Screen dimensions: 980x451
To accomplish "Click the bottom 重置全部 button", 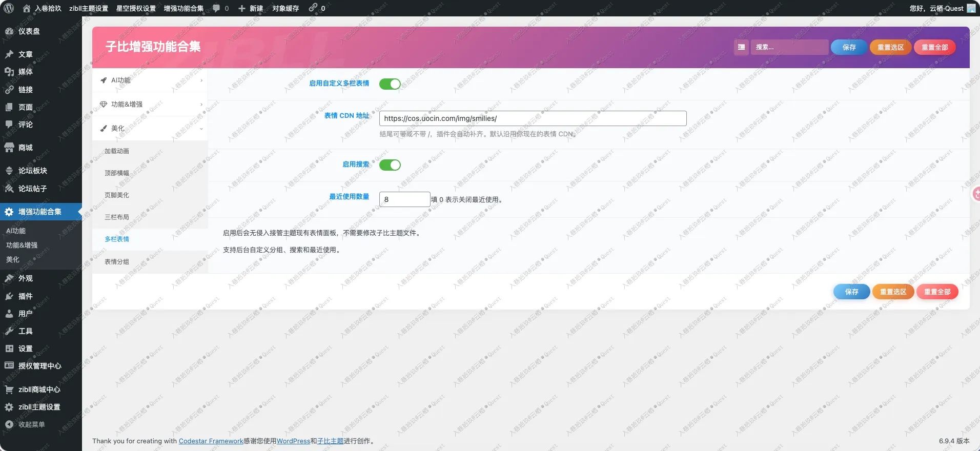I will click(x=937, y=292).
